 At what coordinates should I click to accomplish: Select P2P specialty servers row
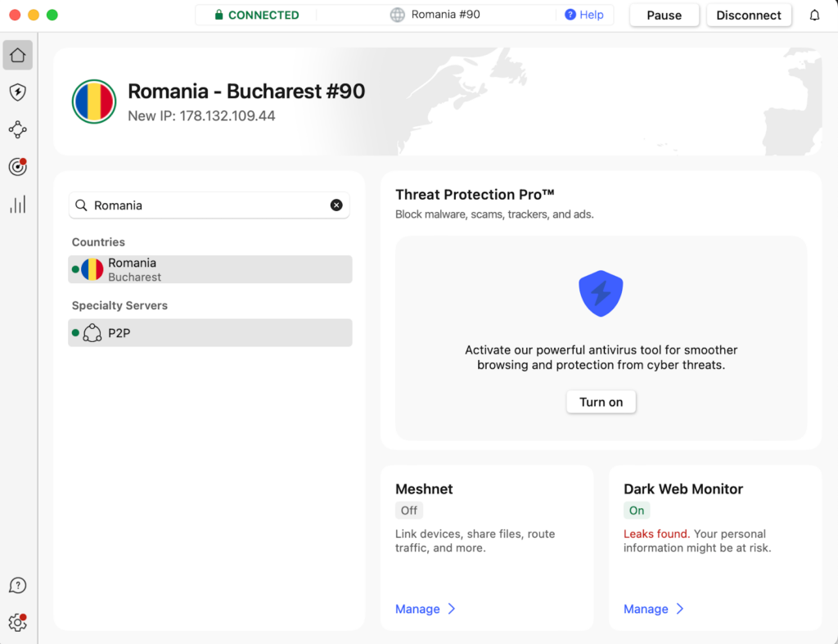pos(210,333)
